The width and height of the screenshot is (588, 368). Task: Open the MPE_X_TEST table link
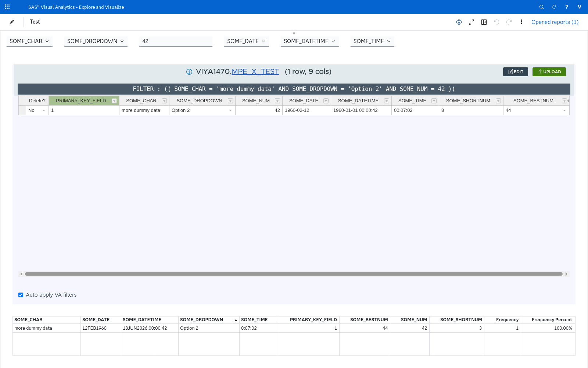[x=255, y=71]
